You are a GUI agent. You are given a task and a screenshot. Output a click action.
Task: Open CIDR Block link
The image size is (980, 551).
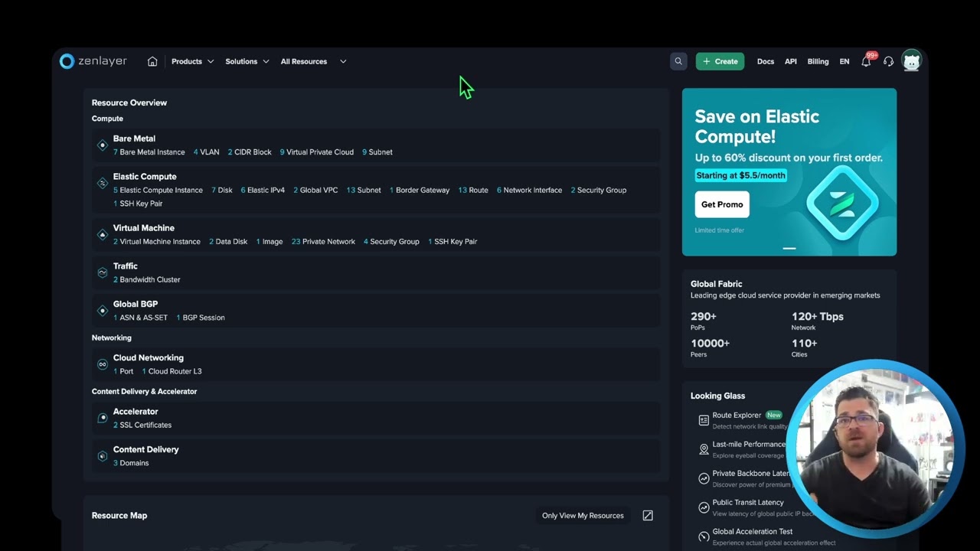coord(250,152)
